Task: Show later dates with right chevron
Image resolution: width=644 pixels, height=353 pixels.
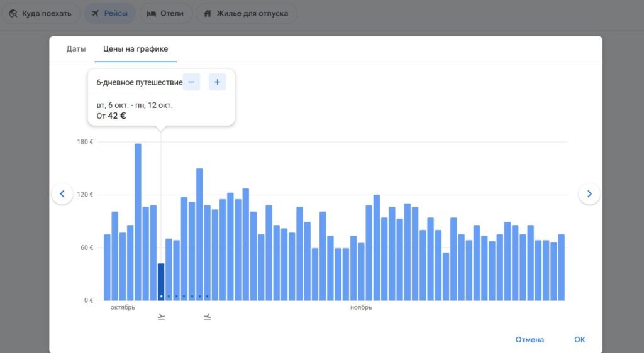Action: coord(589,194)
